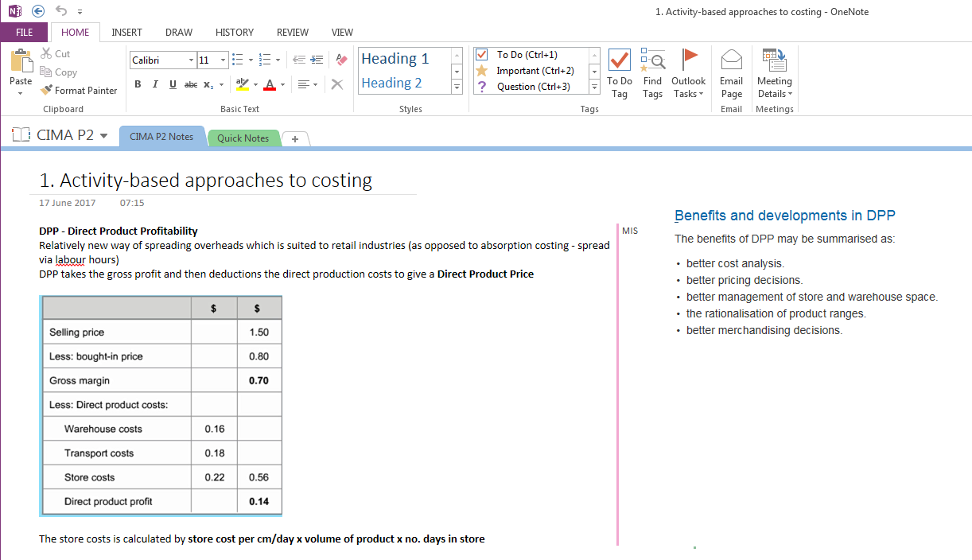This screenshot has height=560, width=972.
Task: Apply bold formatting
Action: click(138, 84)
